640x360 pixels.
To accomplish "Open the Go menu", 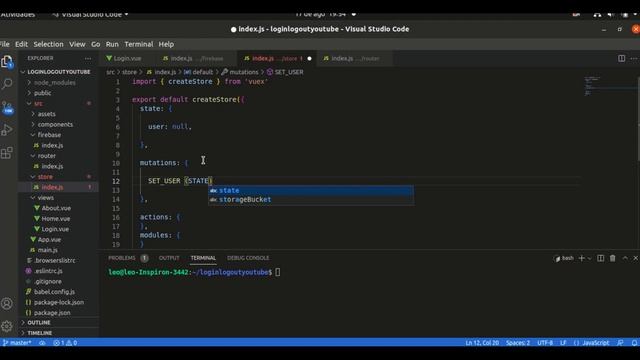I will pyautogui.click(x=96, y=44).
